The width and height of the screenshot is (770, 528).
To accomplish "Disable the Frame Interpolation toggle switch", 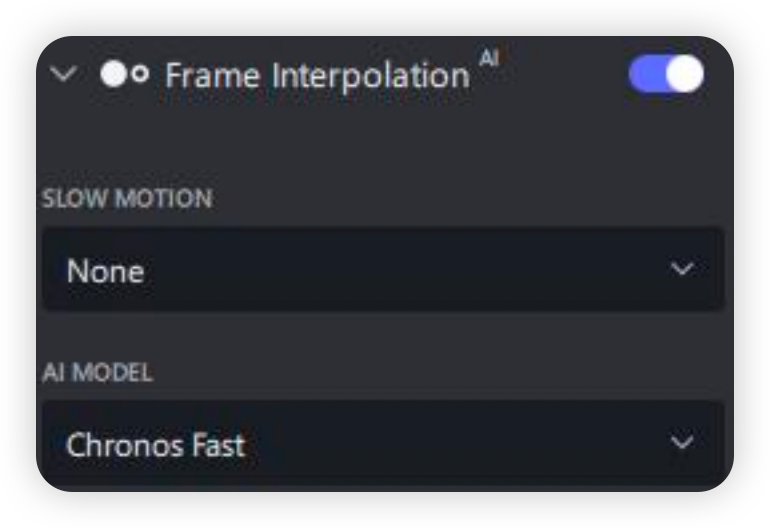I will click(665, 75).
